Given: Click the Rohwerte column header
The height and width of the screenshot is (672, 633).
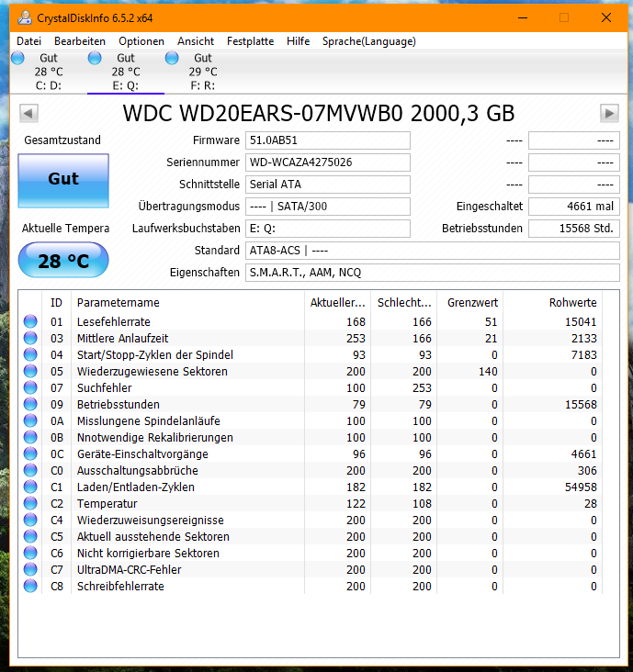Looking at the screenshot, I should pyautogui.click(x=553, y=303).
